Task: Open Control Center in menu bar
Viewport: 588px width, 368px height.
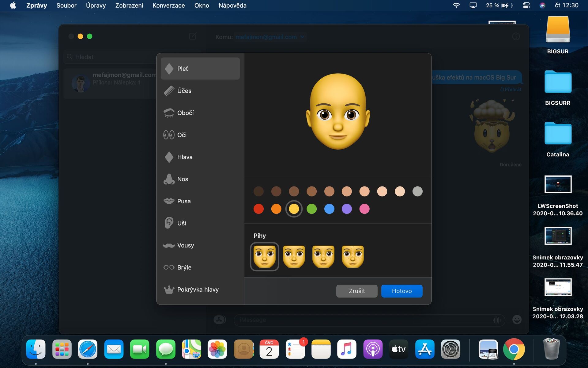Action: (x=526, y=6)
